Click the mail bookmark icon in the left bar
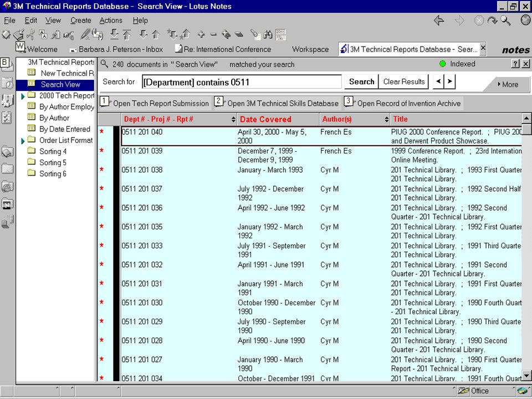The image size is (532, 399). pos(7,65)
